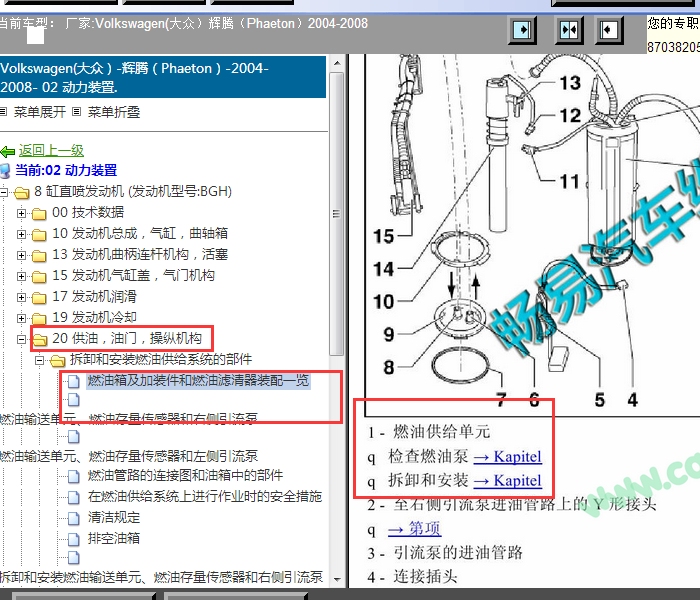The height and width of the screenshot is (600, 700).
Task: Click 菜单展开 to expand the menu
Action: tap(39, 112)
